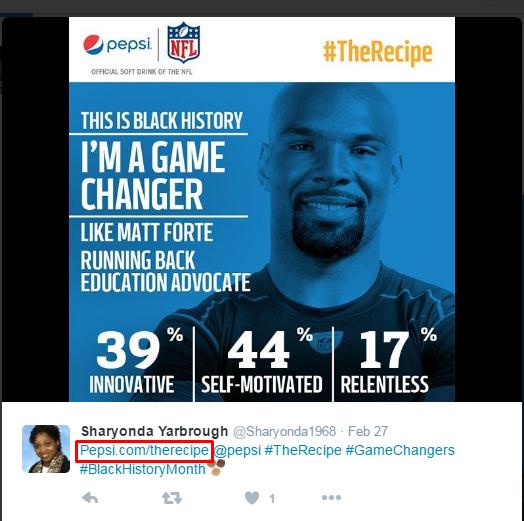Click the @pepsi mention in the tweet
This screenshot has width=524, height=521.
point(237,450)
